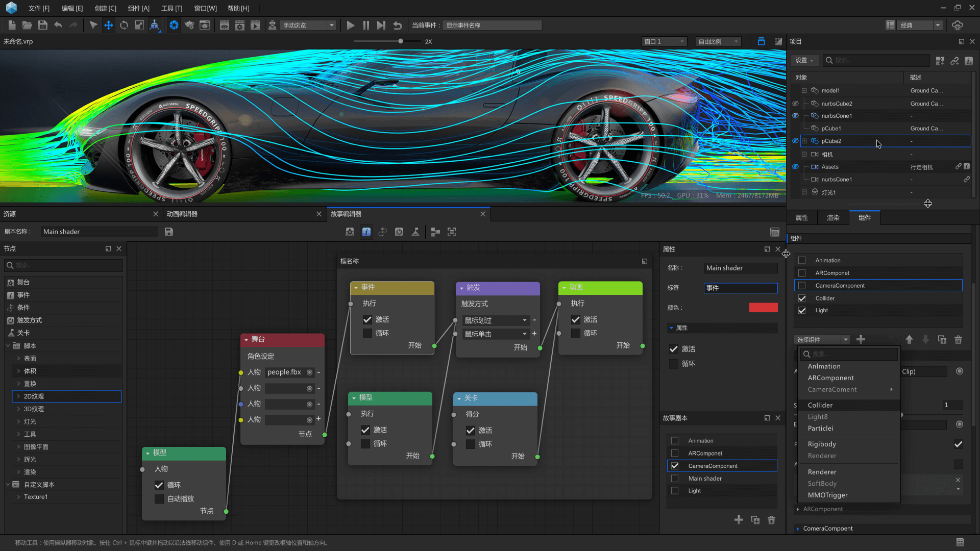This screenshot has height=551, width=980.
Task: Open the 组件 [A] menu
Action: 138,8
